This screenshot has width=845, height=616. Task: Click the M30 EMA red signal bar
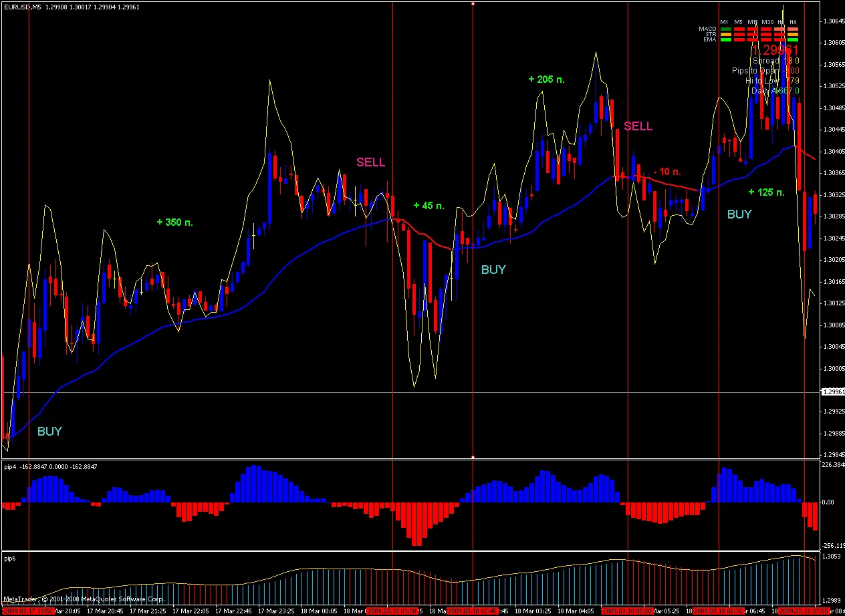point(766,40)
